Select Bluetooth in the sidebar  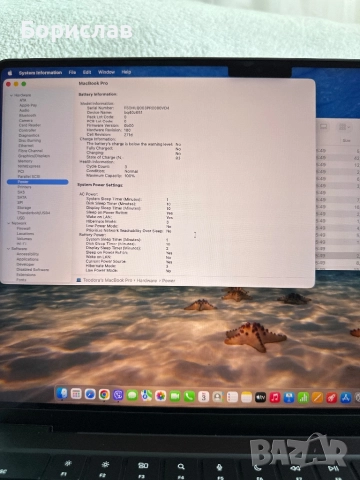click(x=28, y=115)
